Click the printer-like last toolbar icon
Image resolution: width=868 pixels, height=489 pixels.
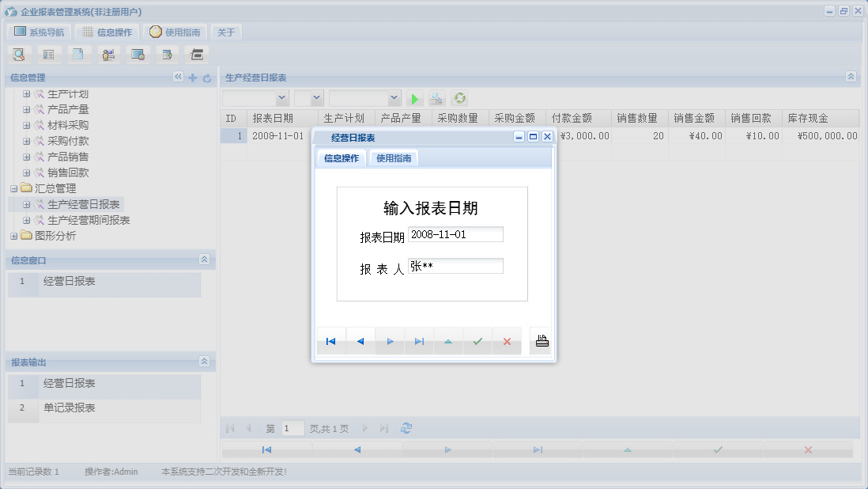(195, 54)
